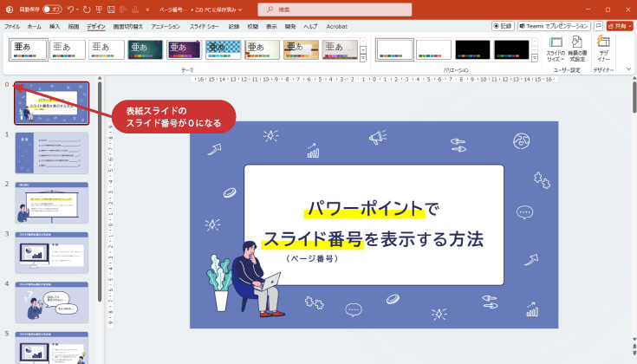Select the デザイン ribbon tab

96,26
